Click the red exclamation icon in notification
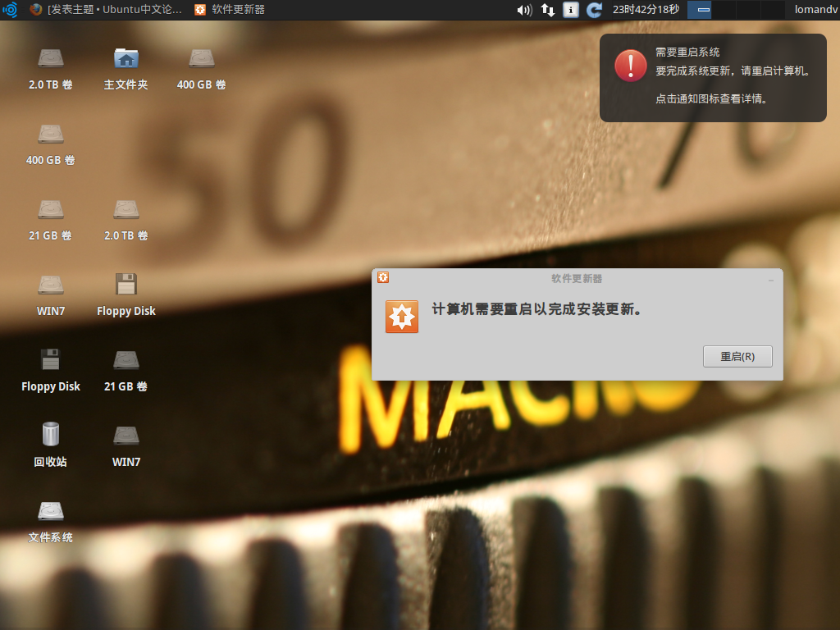The width and height of the screenshot is (840, 630). point(631,66)
